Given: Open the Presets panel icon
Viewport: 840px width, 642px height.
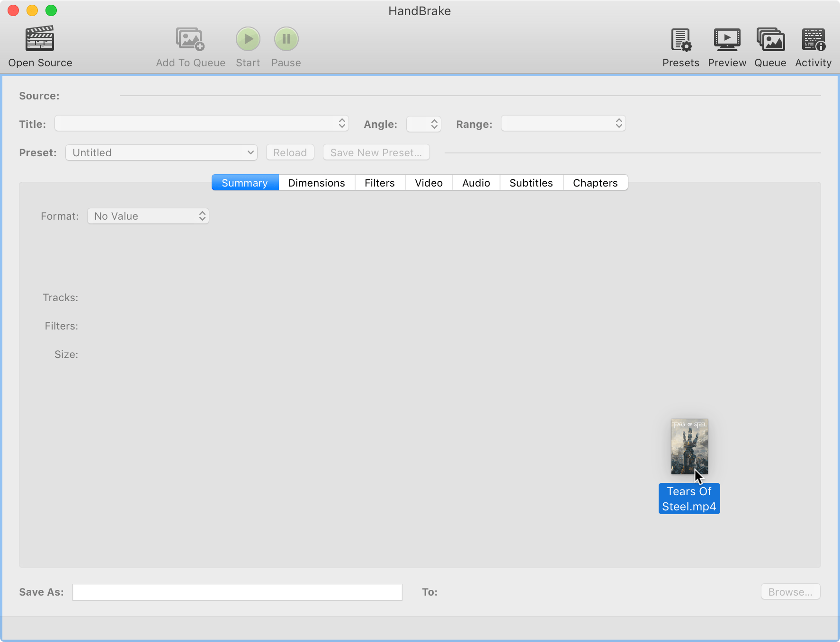Looking at the screenshot, I should point(680,39).
